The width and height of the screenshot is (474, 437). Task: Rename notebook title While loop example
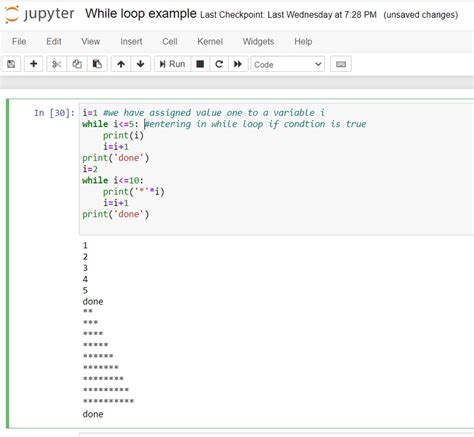(141, 14)
